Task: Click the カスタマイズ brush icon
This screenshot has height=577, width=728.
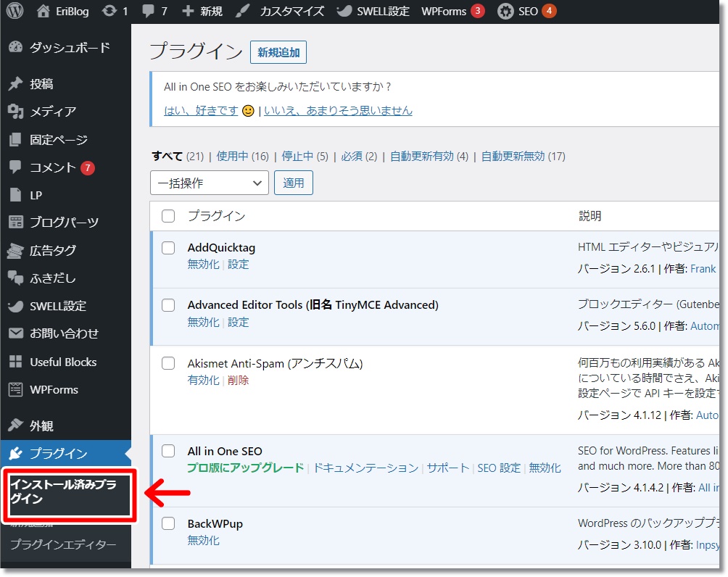Action: coord(242,11)
